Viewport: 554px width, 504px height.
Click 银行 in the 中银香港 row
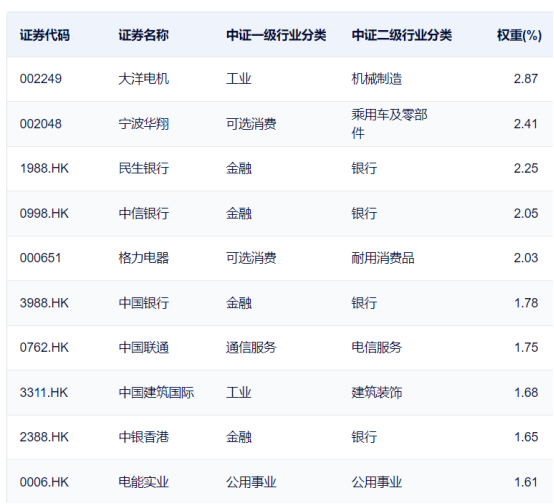[364, 437]
